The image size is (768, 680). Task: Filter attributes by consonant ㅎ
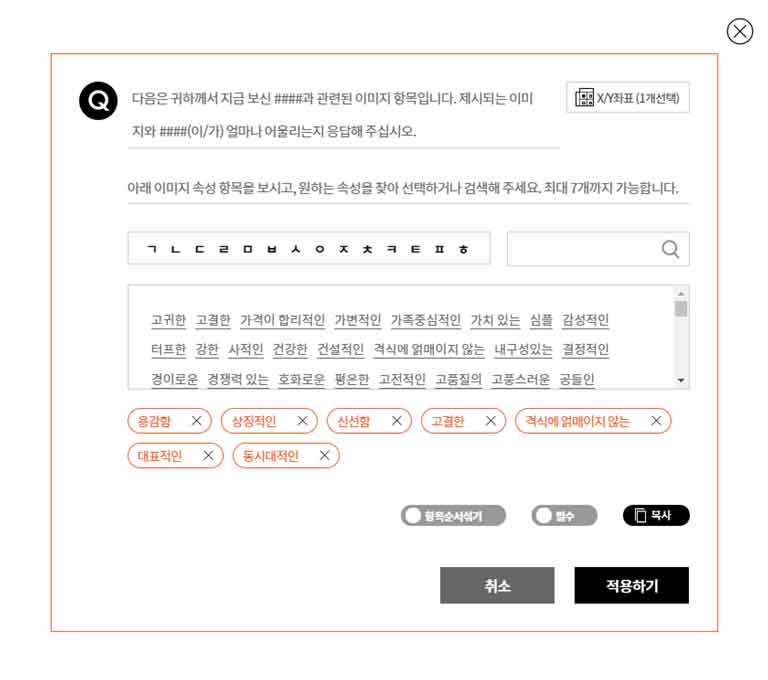pyautogui.click(x=463, y=249)
